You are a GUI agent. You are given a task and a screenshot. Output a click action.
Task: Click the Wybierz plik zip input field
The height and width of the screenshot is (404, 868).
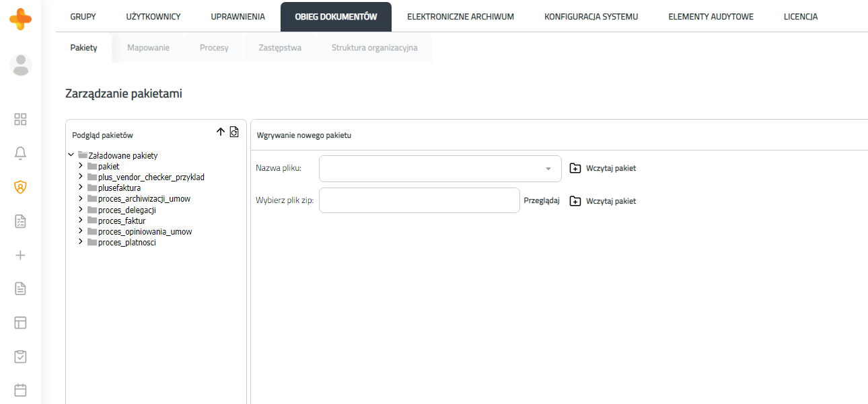(419, 200)
